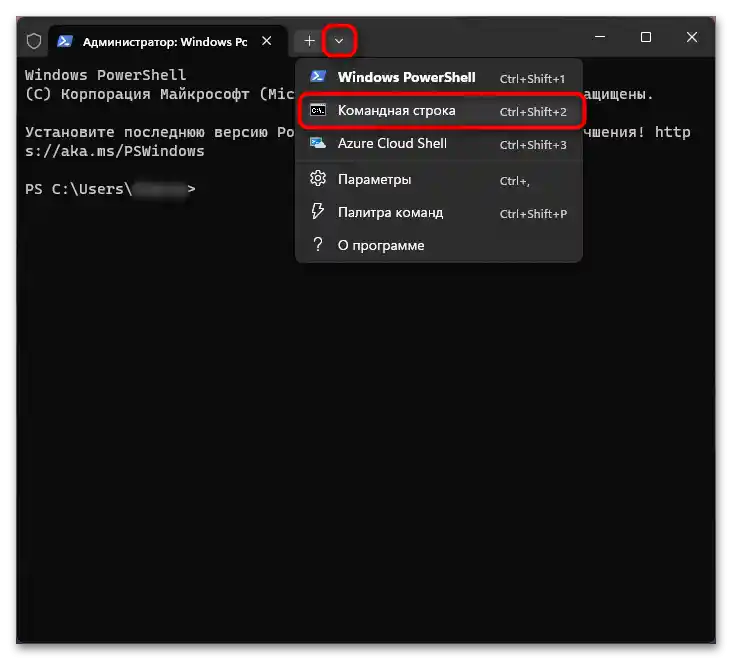Click the 'Установите последнюю версию' text line
Image resolution: width=732 pixels, height=660 pixels.
point(160,133)
